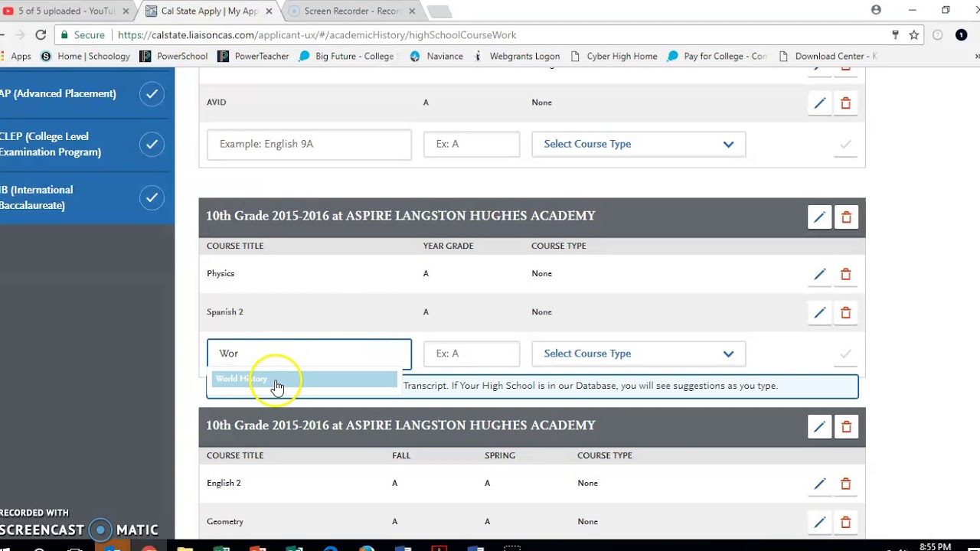The height and width of the screenshot is (551, 980).
Task: Choose World History autocomplete suggestion
Action: coord(305,379)
